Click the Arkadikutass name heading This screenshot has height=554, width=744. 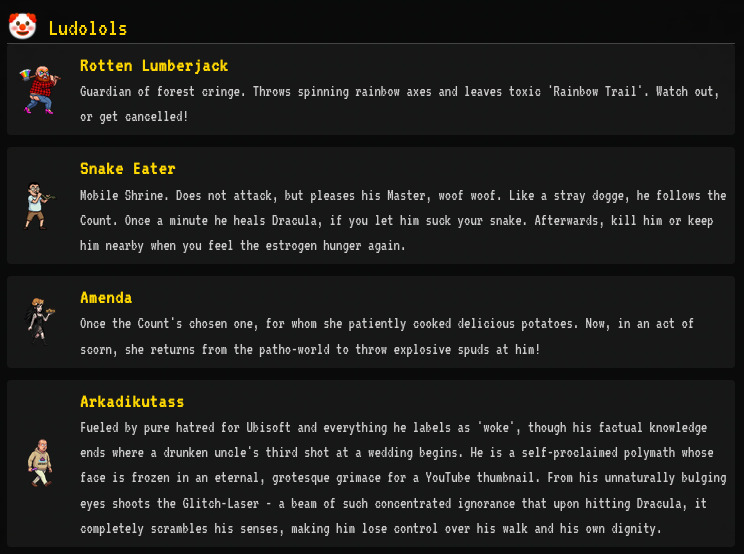(x=132, y=402)
